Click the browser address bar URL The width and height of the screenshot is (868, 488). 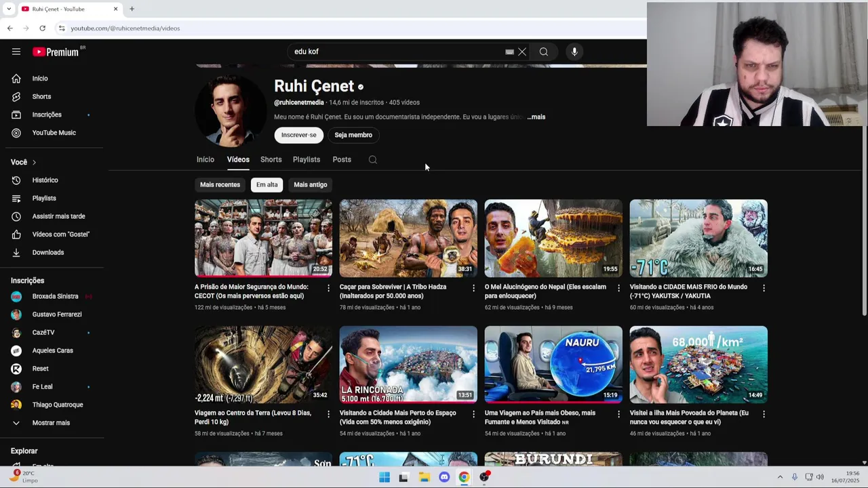point(125,28)
